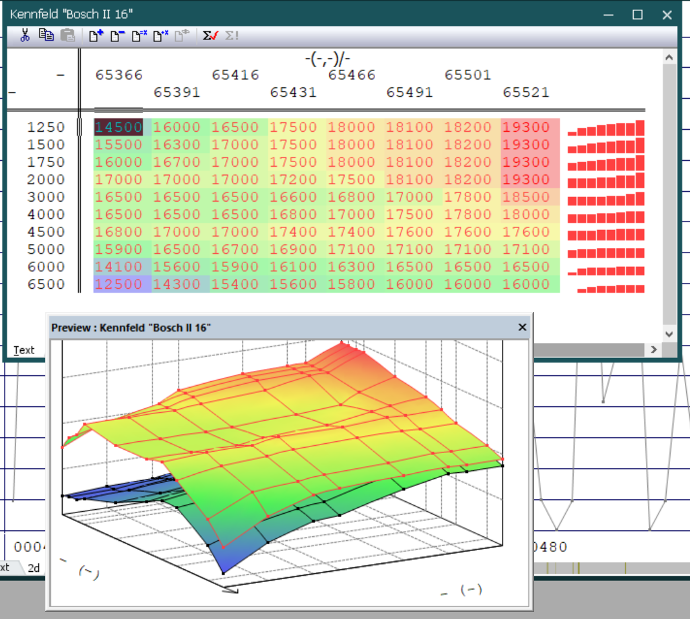Viewport: 690px width, 619px height.
Task: Select cell 18000 in row 4000
Action: click(526, 215)
